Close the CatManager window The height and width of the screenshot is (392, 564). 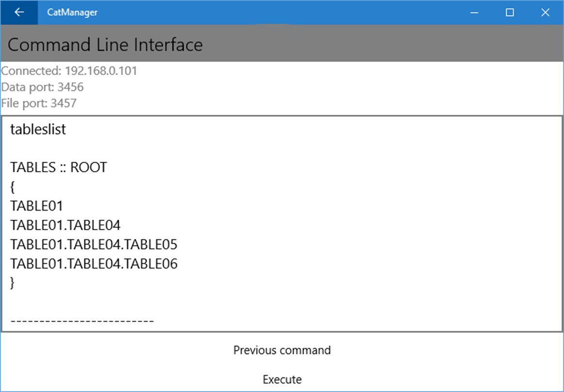(x=545, y=13)
